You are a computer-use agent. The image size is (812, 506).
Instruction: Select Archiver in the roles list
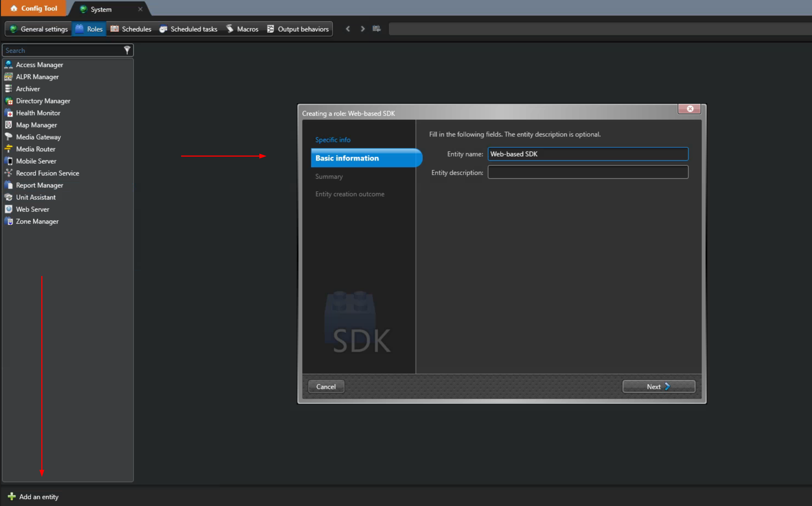[x=68, y=89]
